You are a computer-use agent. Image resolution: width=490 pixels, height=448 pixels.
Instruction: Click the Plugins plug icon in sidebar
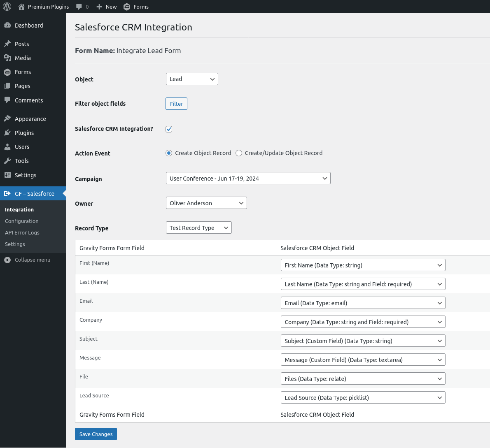[7, 133]
